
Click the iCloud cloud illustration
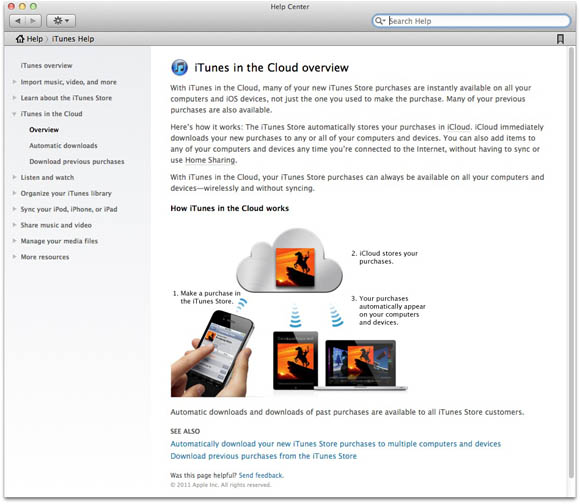coord(289,260)
